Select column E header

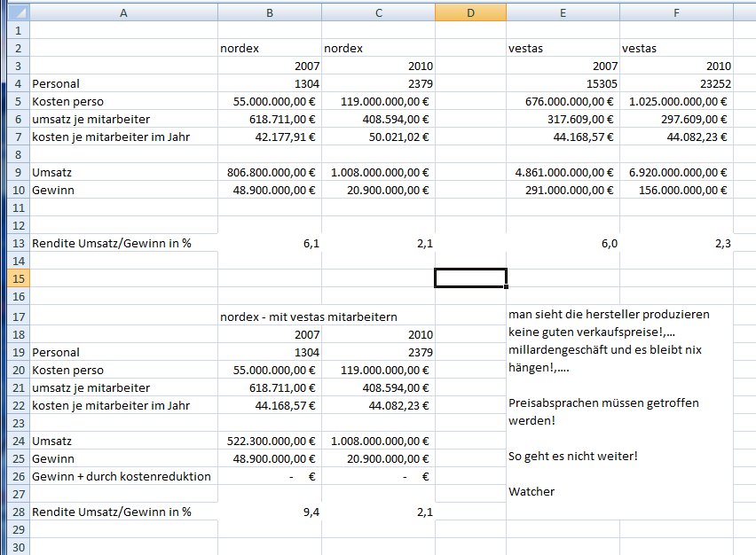[x=563, y=13]
